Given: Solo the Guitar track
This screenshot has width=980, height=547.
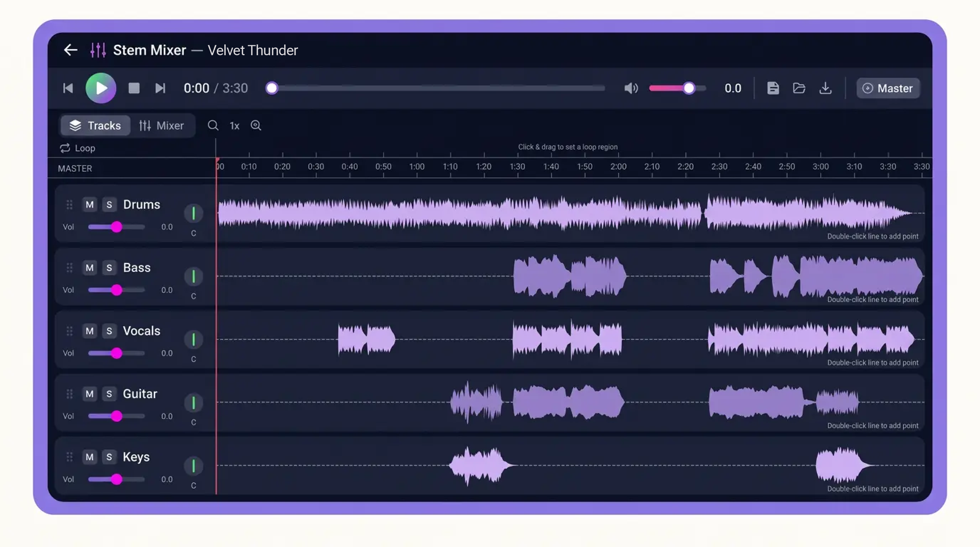Looking at the screenshot, I should (109, 394).
